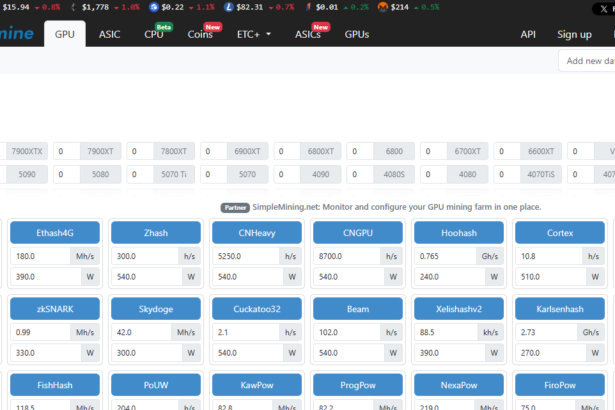The image size is (615, 410).
Task: Click the Ethash4G hashrate field 180.0
Action: tap(40, 256)
